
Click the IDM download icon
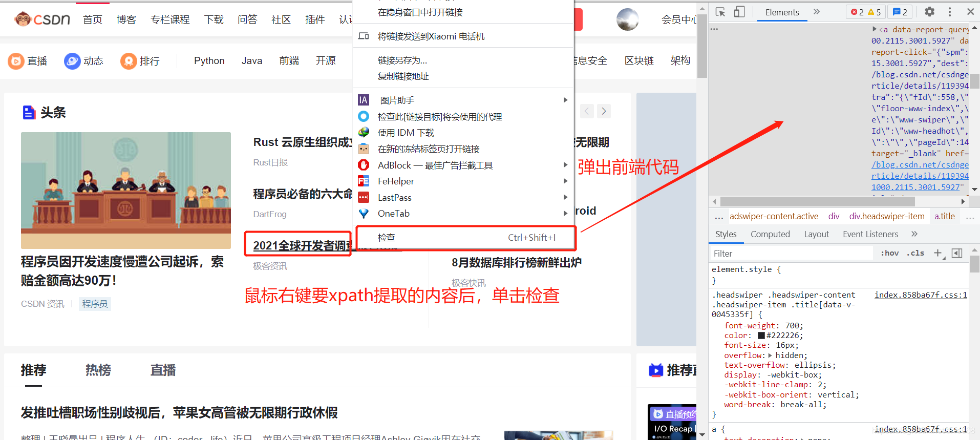click(x=364, y=132)
